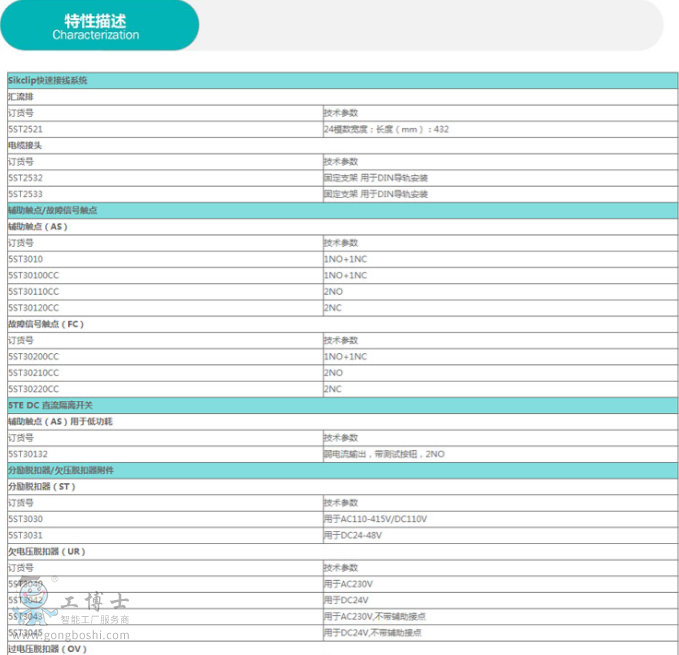This screenshot has width=679, height=655.
Task: Select the 分励脱扣器/欠压脱扣器附件 section header
Action: point(343,470)
